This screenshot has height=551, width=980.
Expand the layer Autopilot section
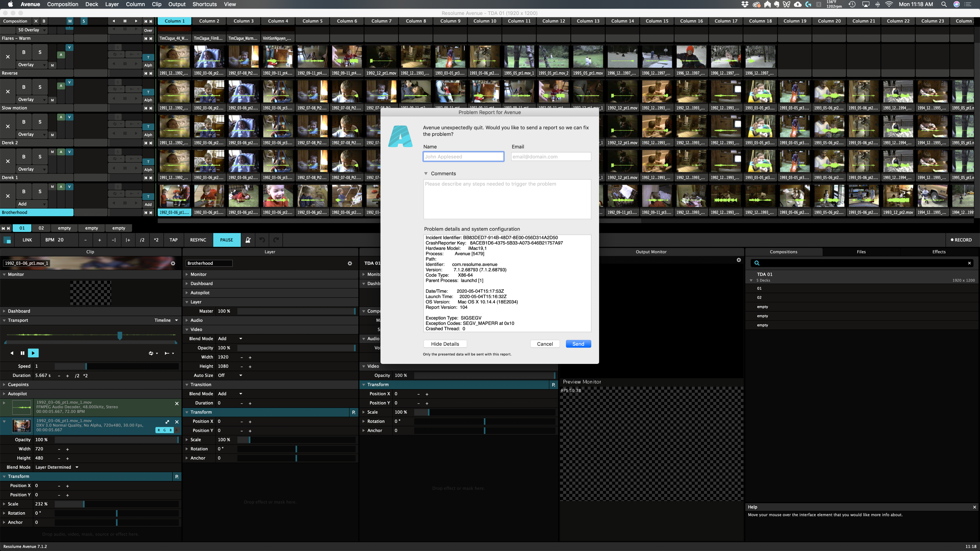(x=200, y=293)
